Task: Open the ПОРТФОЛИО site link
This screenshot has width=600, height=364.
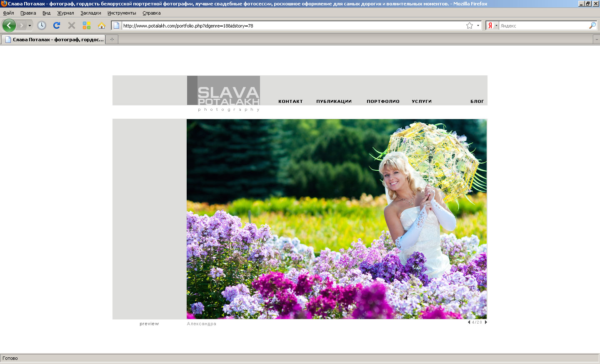Action: click(x=383, y=101)
